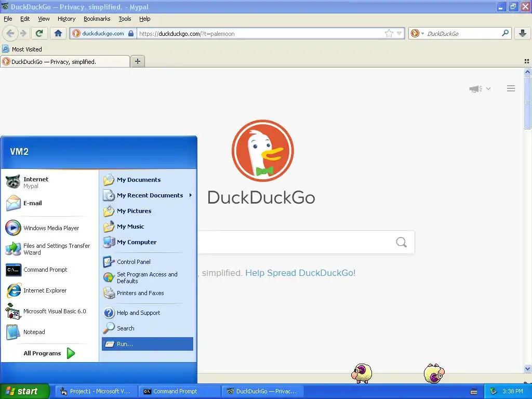
Task: Open the Most Visited bookmarks folder
Action: 22,49
